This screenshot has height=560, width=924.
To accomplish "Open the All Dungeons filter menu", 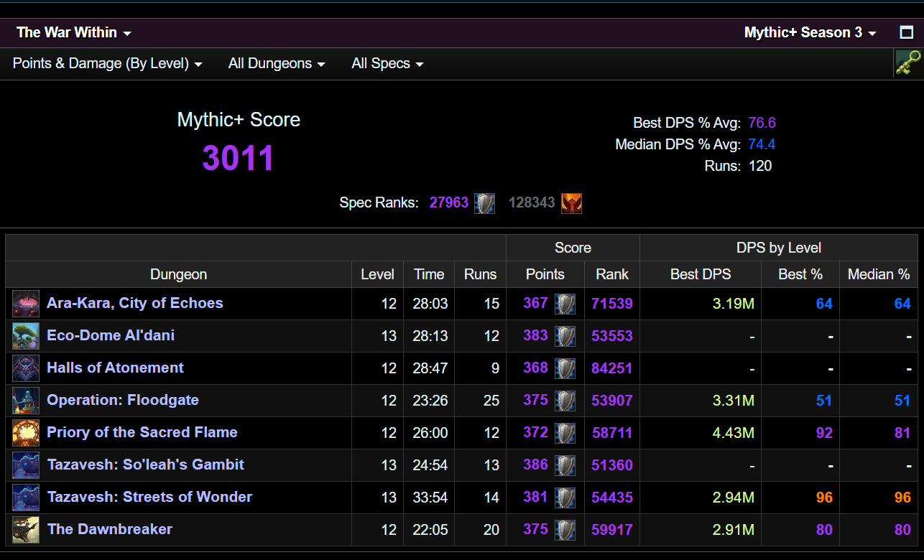I will pyautogui.click(x=277, y=64).
